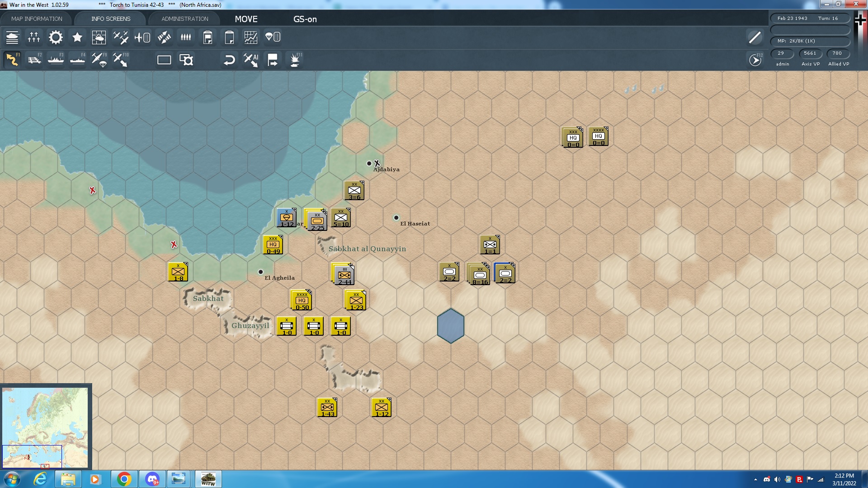The height and width of the screenshot is (488, 868).
Task: Open Chrome from the taskbar
Action: [x=124, y=479]
